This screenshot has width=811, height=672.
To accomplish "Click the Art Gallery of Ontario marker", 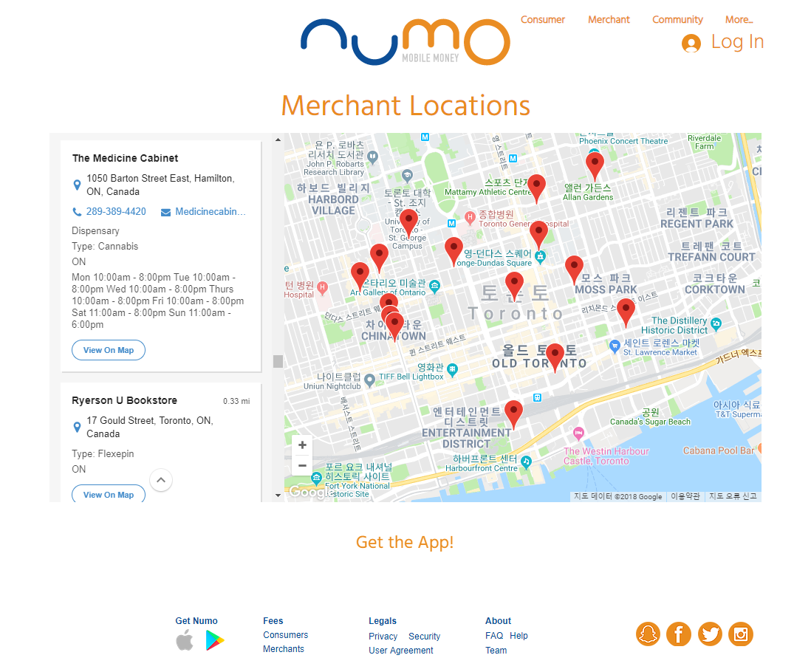I will tap(434, 285).
